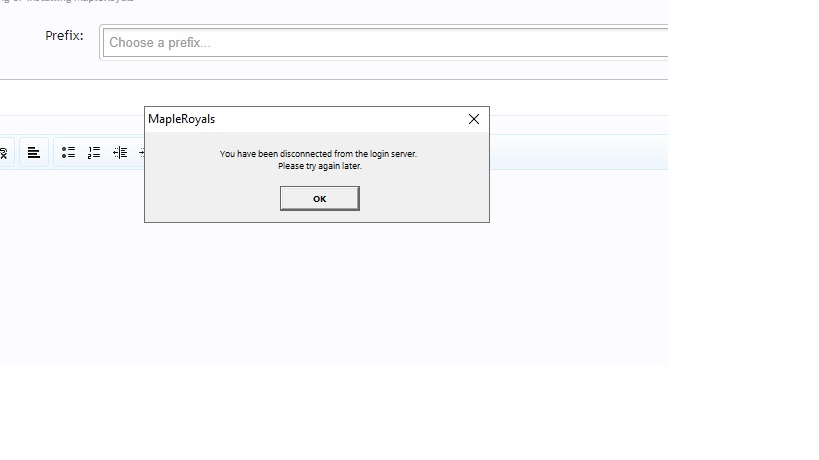Click the Prefix: label
The width and height of the screenshot is (819, 460).
pyautogui.click(x=64, y=36)
